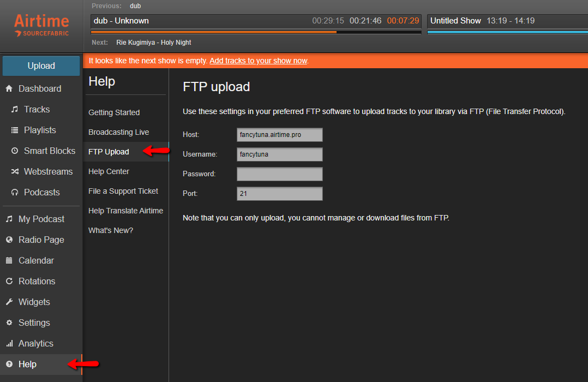The width and height of the screenshot is (588, 382).
Task: Click the Widgets wrench icon
Action: (x=9, y=302)
